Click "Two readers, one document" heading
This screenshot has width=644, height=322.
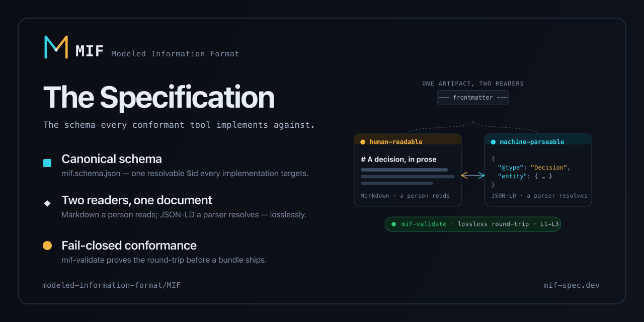click(137, 200)
